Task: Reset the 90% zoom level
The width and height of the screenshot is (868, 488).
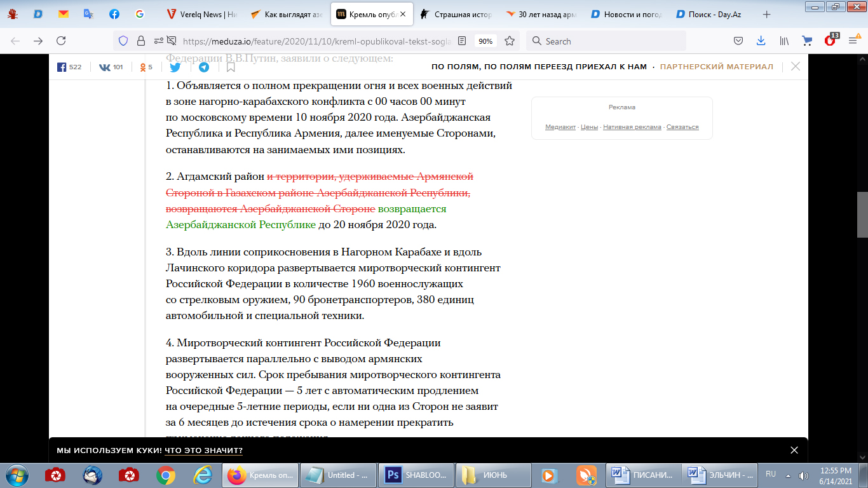Action: [x=485, y=41]
